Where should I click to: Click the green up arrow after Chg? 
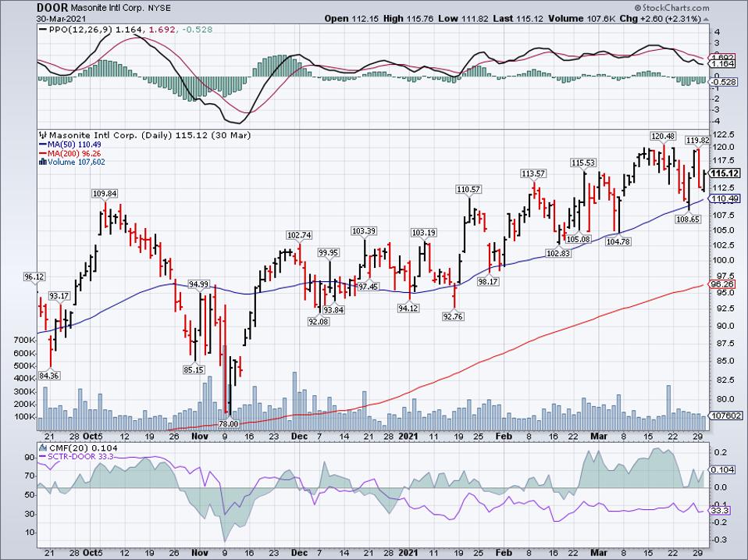(706, 19)
